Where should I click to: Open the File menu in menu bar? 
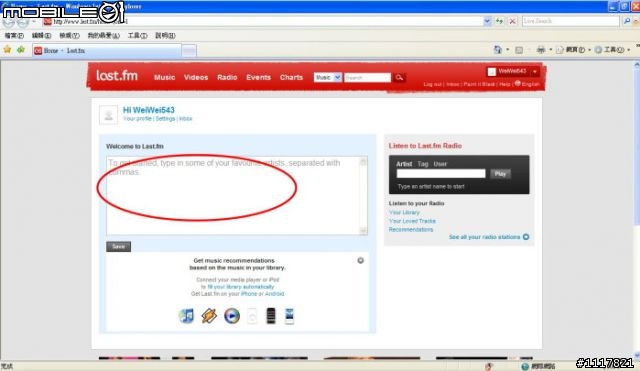tap(14, 36)
